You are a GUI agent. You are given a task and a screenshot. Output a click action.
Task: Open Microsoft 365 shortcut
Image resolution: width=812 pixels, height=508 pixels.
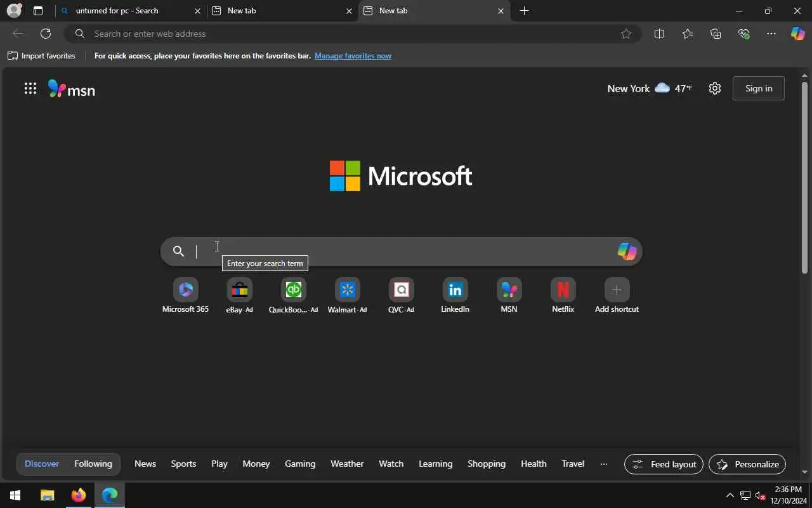tap(185, 296)
